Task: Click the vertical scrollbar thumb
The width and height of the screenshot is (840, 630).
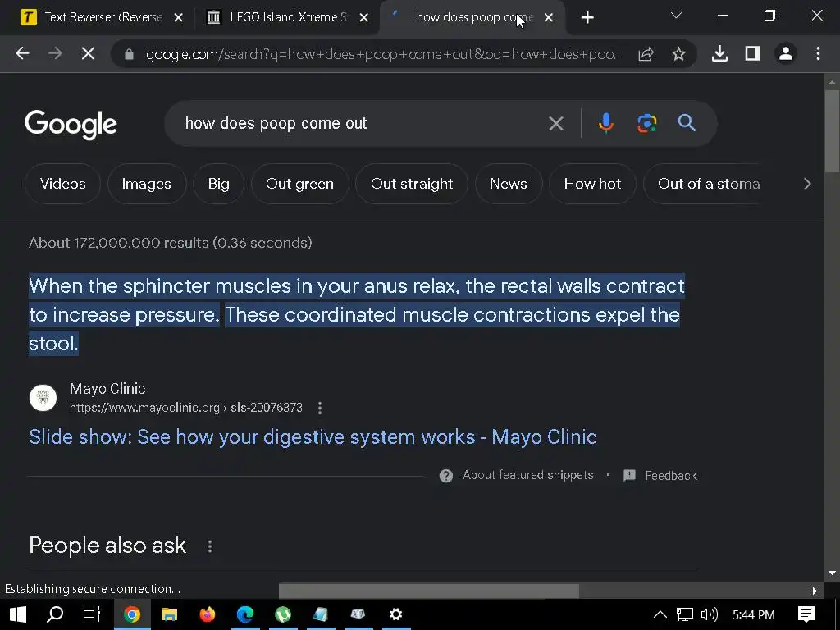Action: (832, 131)
